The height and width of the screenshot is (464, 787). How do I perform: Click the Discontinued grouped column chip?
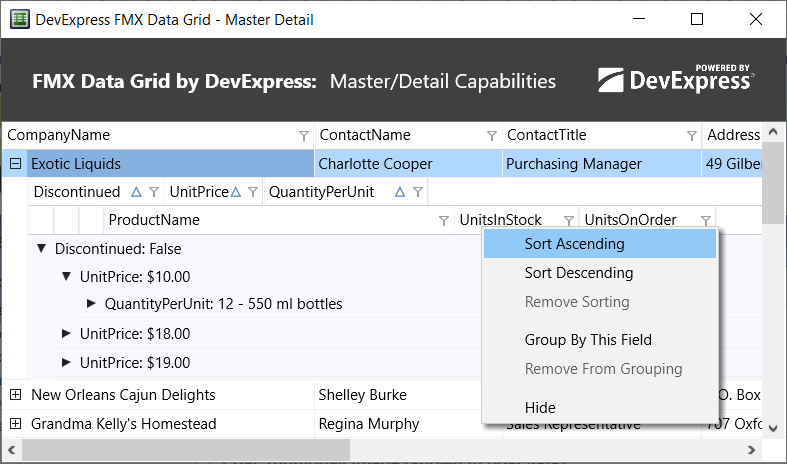click(x=97, y=192)
